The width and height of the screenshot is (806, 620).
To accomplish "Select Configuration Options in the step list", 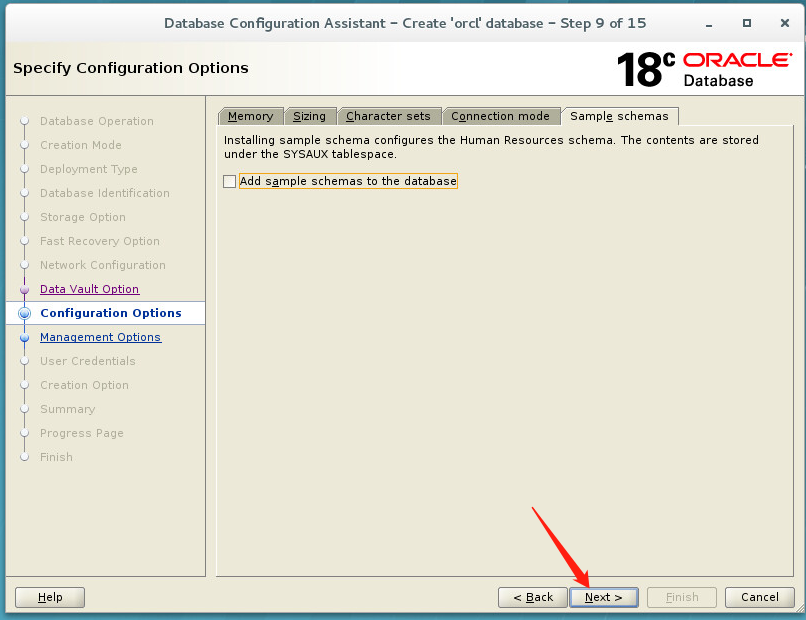I will (111, 313).
